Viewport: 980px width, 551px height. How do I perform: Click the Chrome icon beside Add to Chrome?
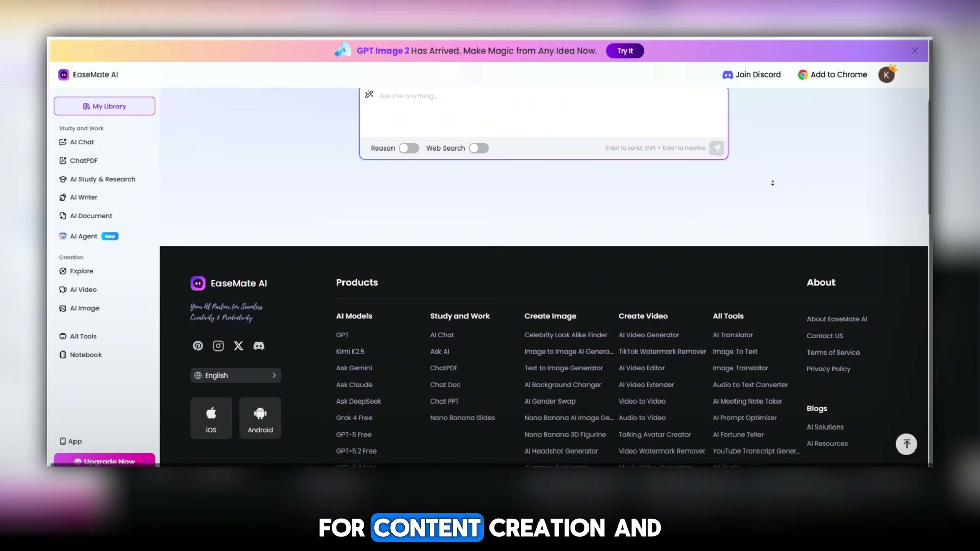803,74
